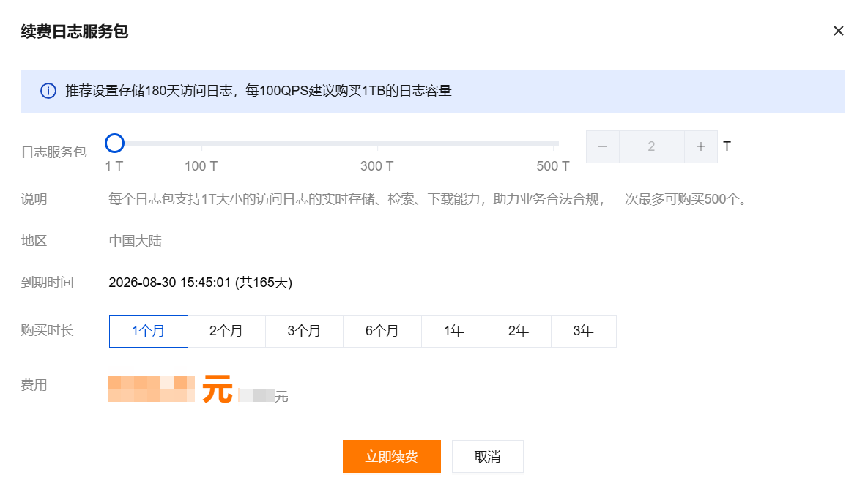Image resolution: width=868 pixels, height=489 pixels.
Task: Click the quantity input field showing 2
Action: coord(652,146)
